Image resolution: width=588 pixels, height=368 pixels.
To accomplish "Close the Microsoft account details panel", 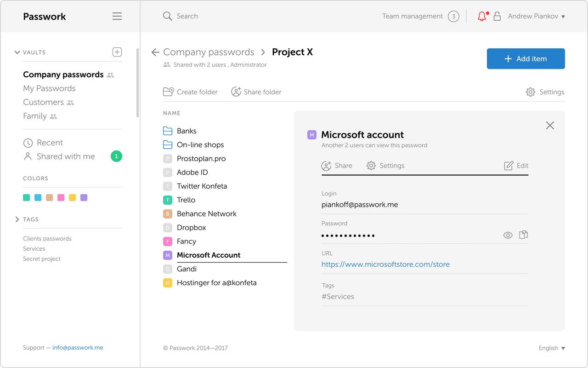I will pyautogui.click(x=550, y=126).
